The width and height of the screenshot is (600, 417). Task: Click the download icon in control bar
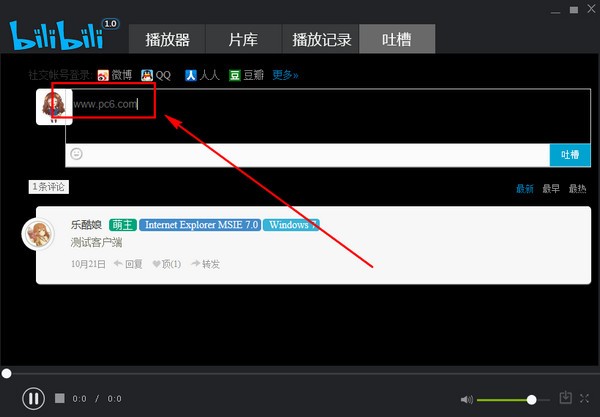tap(566, 398)
